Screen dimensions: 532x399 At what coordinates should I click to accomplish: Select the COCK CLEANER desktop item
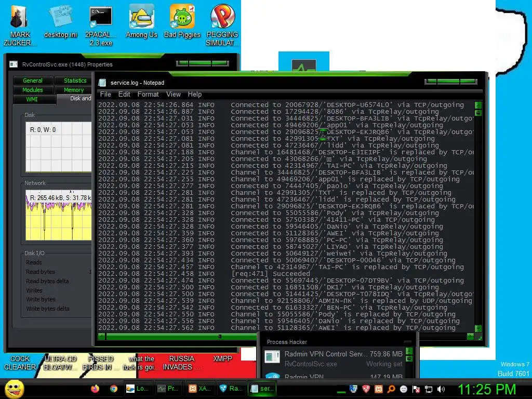20,363
